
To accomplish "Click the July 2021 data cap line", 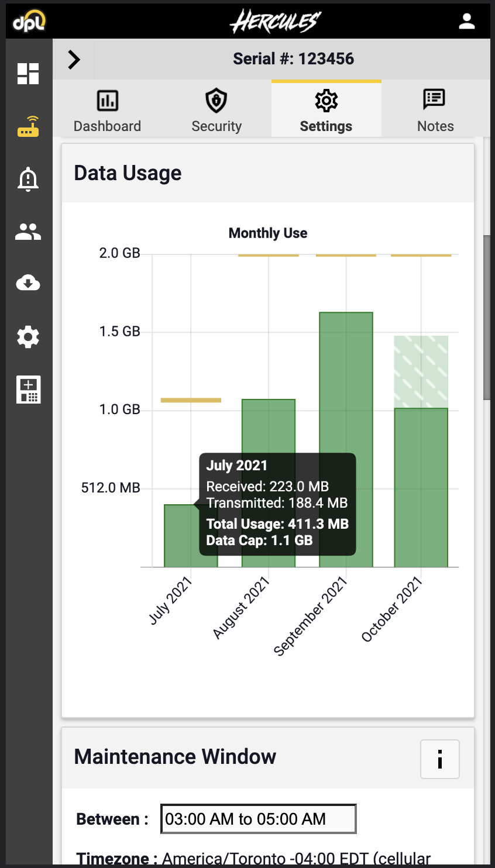I will pos(191,400).
